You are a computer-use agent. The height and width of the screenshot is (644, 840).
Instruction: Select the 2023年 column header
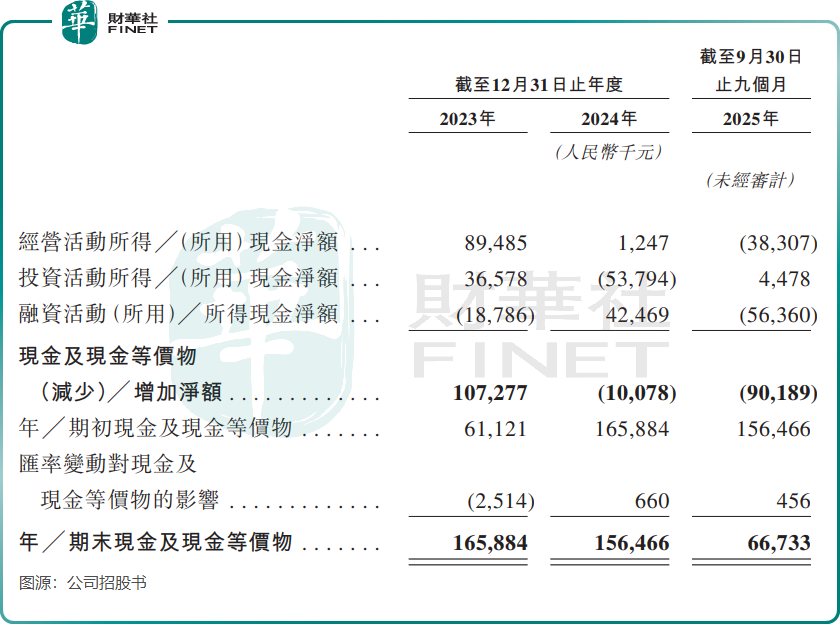coord(467,119)
